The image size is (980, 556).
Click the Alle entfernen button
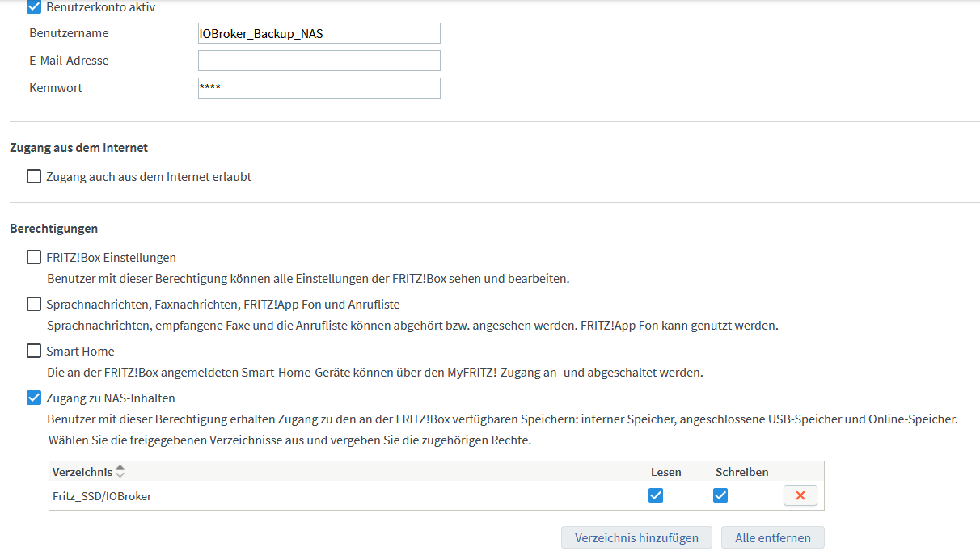tap(773, 537)
